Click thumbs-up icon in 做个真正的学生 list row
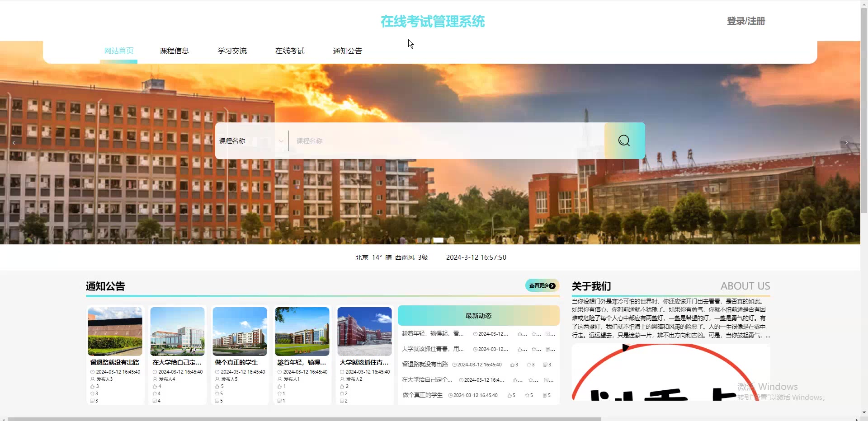 [509, 395]
